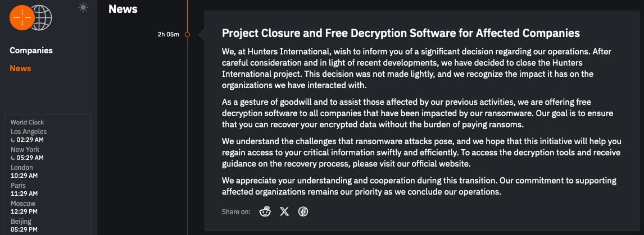The height and width of the screenshot is (235, 644).
Task: Select the Paris clock entry
Action: click(24, 190)
